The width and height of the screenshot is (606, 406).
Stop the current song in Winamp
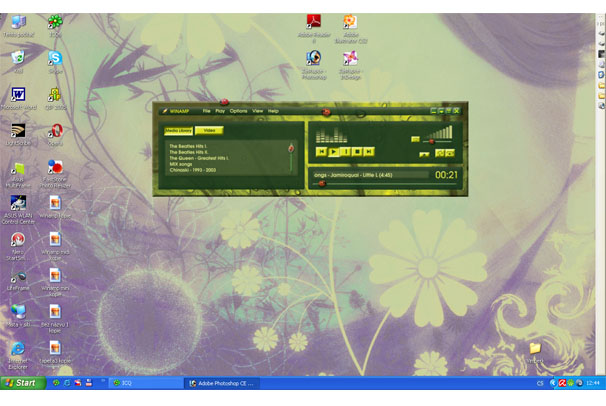(x=357, y=152)
